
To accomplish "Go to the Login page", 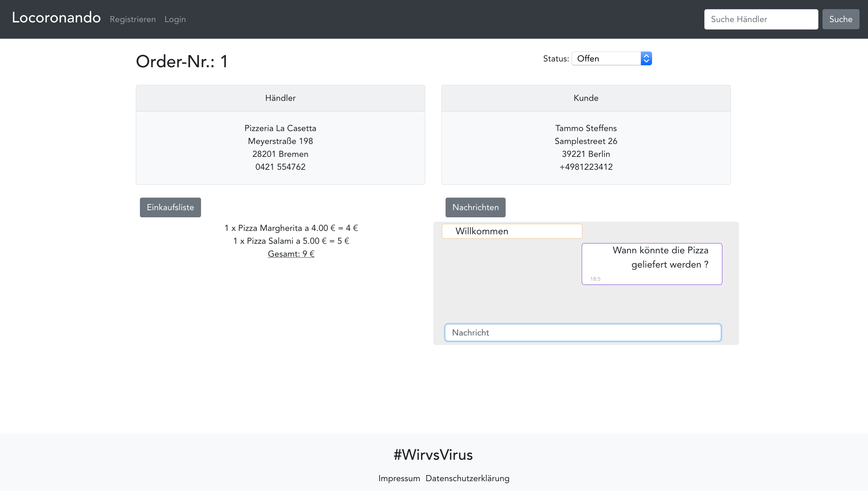I will click(175, 19).
